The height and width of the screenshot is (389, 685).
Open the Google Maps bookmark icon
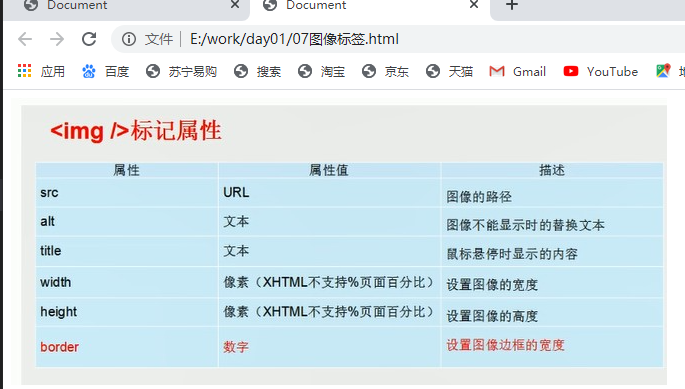pyautogui.click(x=663, y=71)
